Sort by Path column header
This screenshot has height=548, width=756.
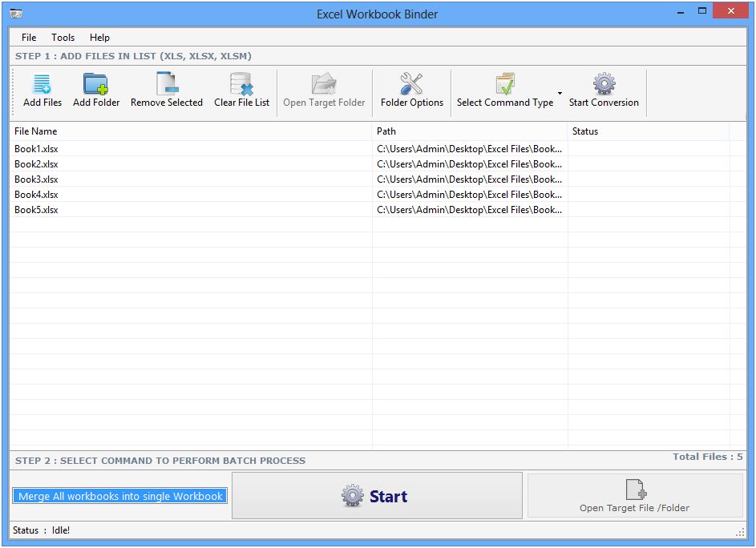[x=470, y=131]
